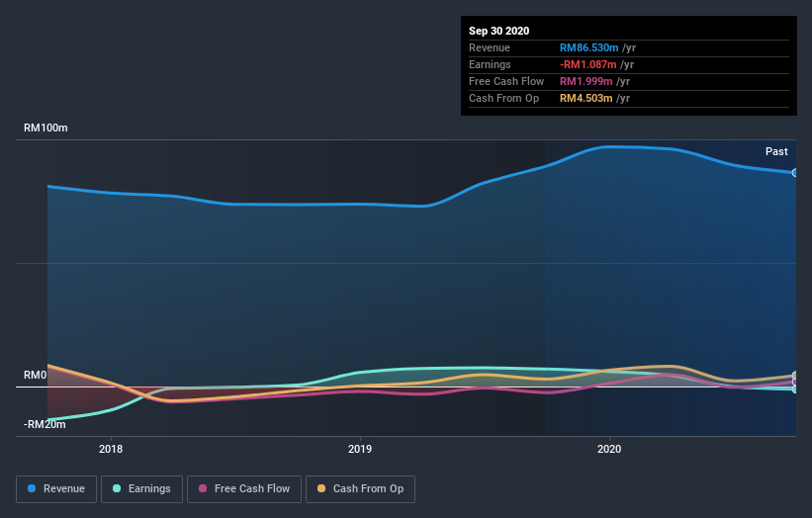Image resolution: width=812 pixels, height=518 pixels.
Task: Click the Earnings row label in tooltip
Action: click(x=490, y=64)
